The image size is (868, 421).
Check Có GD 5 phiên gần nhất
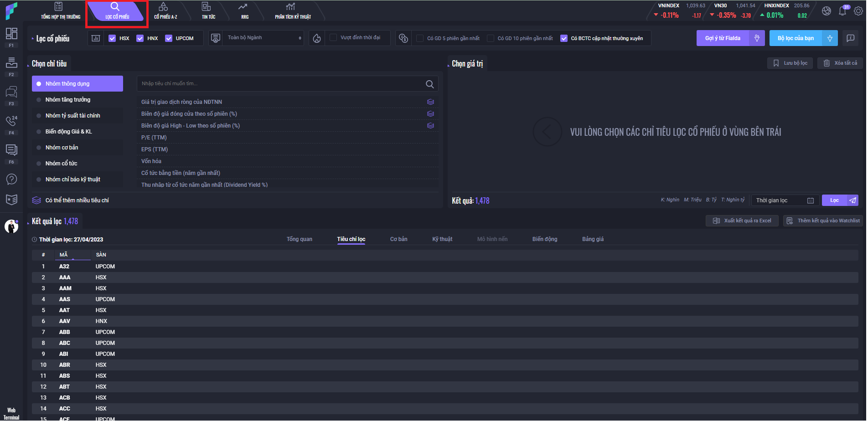[420, 38]
